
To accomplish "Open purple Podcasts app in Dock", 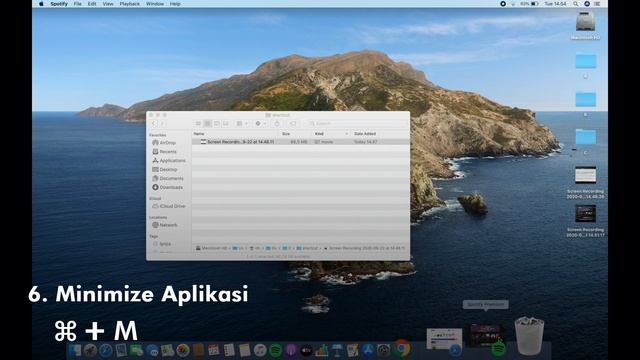I will pos(291,350).
